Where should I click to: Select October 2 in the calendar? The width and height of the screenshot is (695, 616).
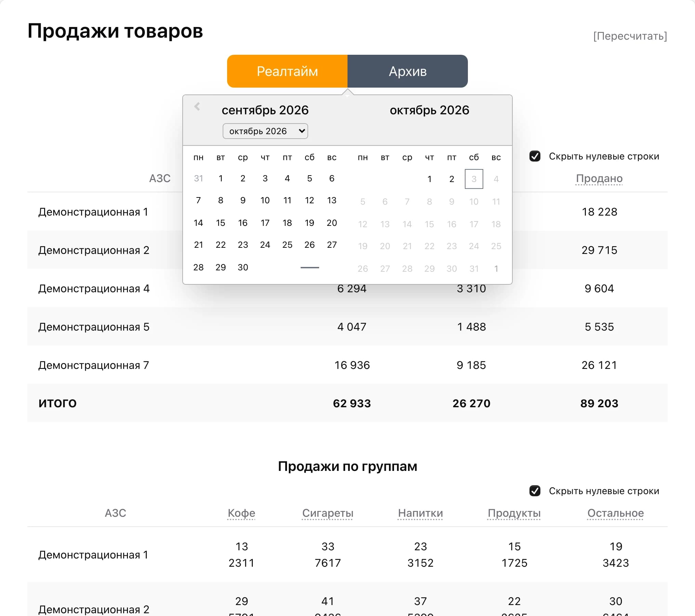coord(451,179)
